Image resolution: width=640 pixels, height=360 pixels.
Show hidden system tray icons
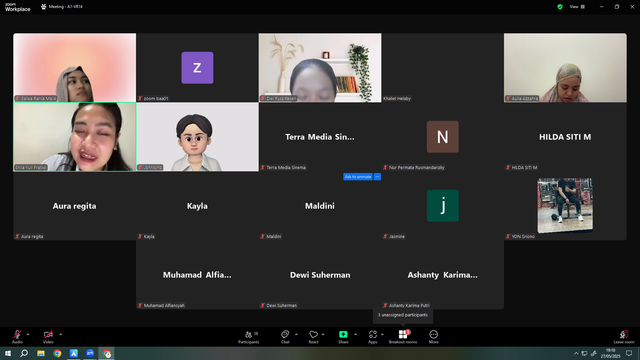point(576,353)
